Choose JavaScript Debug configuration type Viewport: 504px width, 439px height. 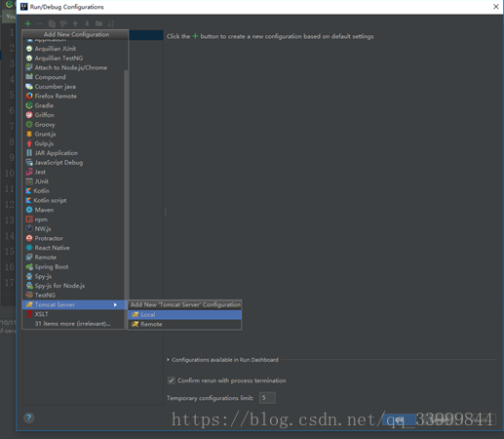pyautogui.click(x=73, y=162)
